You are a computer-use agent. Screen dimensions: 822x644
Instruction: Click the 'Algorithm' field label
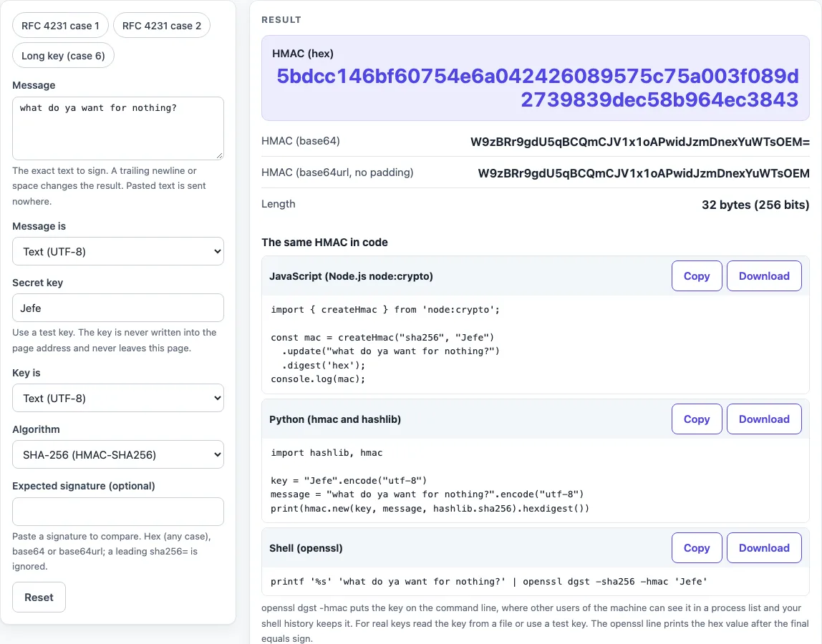point(37,429)
